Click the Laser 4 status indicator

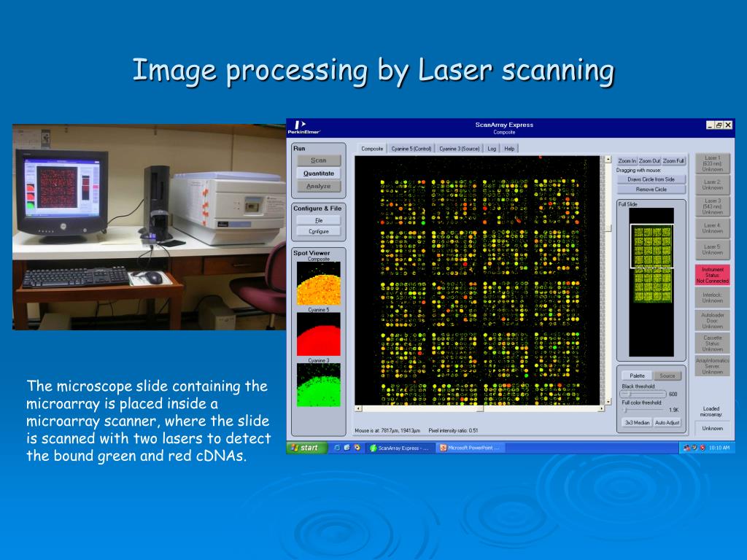tap(712, 228)
